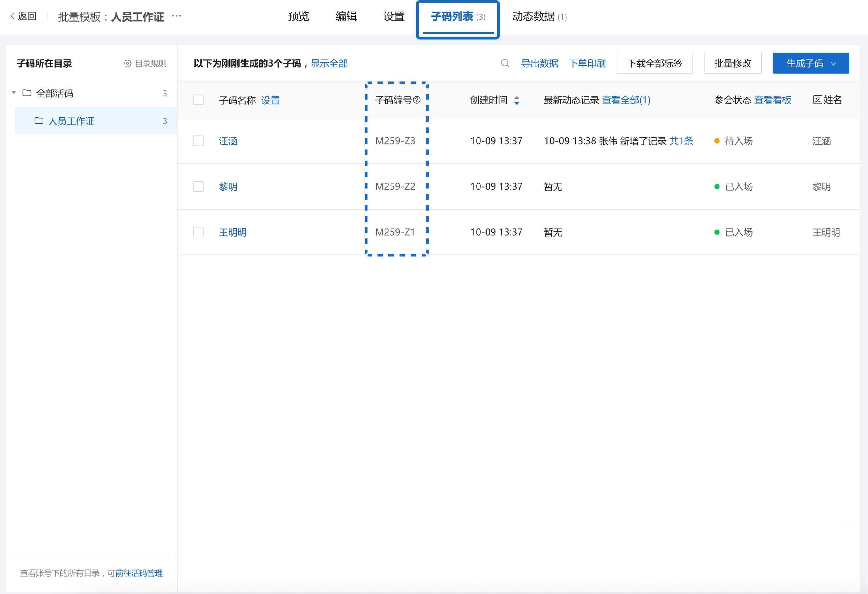The width and height of the screenshot is (868, 594).
Task: Click the 人员工作证 folder icon
Action: pyautogui.click(x=39, y=121)
